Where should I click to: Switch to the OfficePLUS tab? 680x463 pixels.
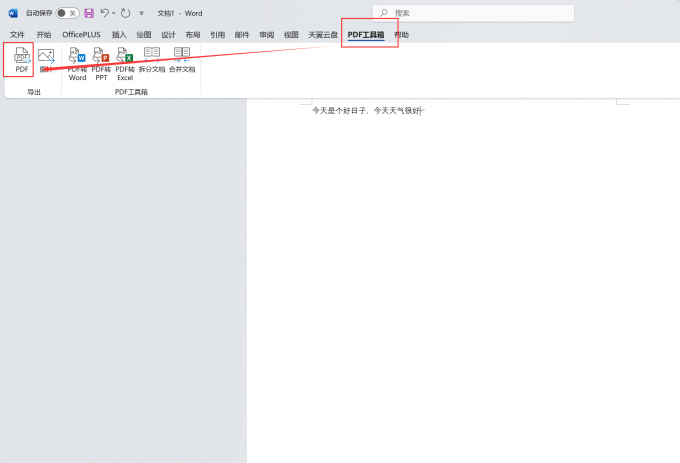click(81, 35)
